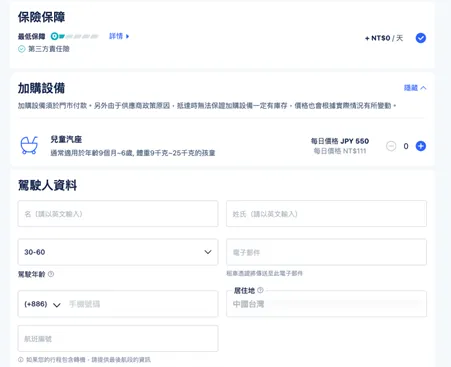Open the 詳情 insurance details link

click(119, 36)
